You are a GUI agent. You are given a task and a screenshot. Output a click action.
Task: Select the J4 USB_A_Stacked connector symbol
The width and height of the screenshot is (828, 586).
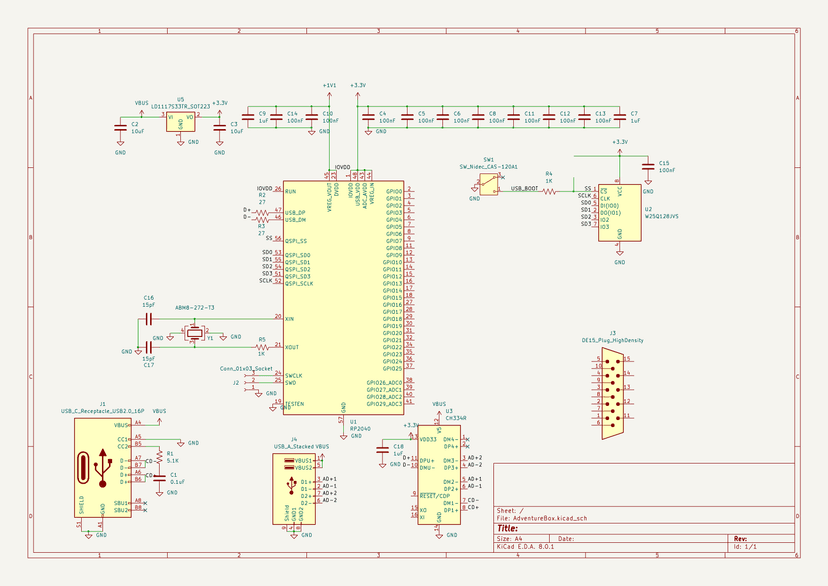[x=294, y=489]
